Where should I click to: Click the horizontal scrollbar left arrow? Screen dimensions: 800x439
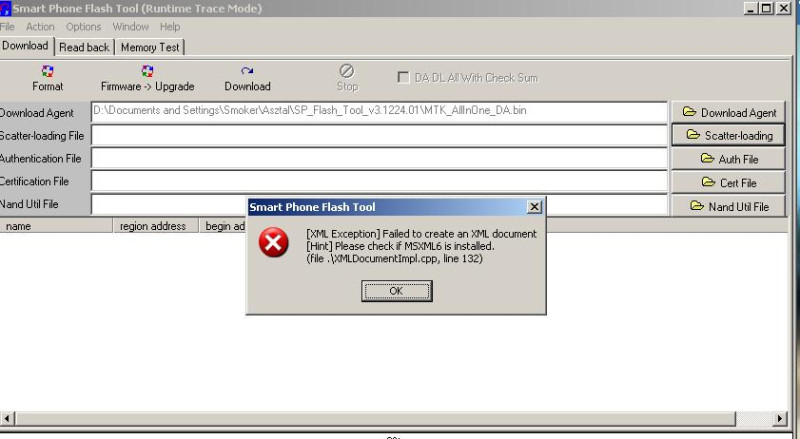click(x=7, y=419)
